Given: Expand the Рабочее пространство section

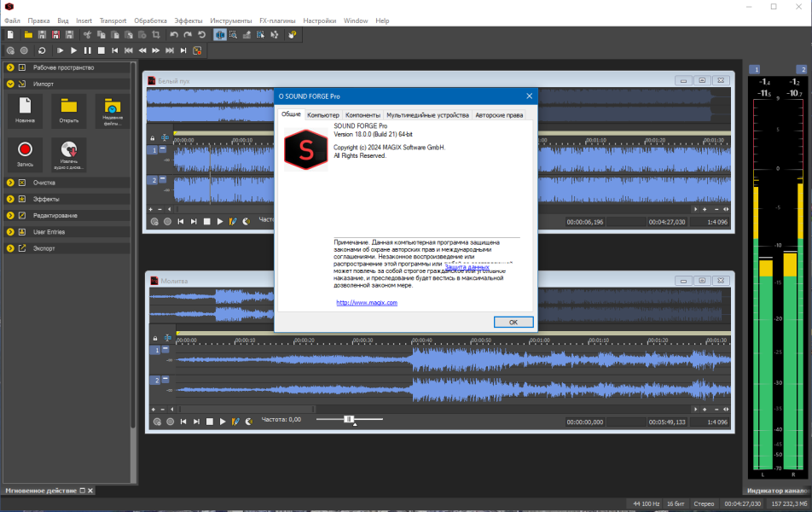Looking at the screenshot, I should tap(10, 67).
